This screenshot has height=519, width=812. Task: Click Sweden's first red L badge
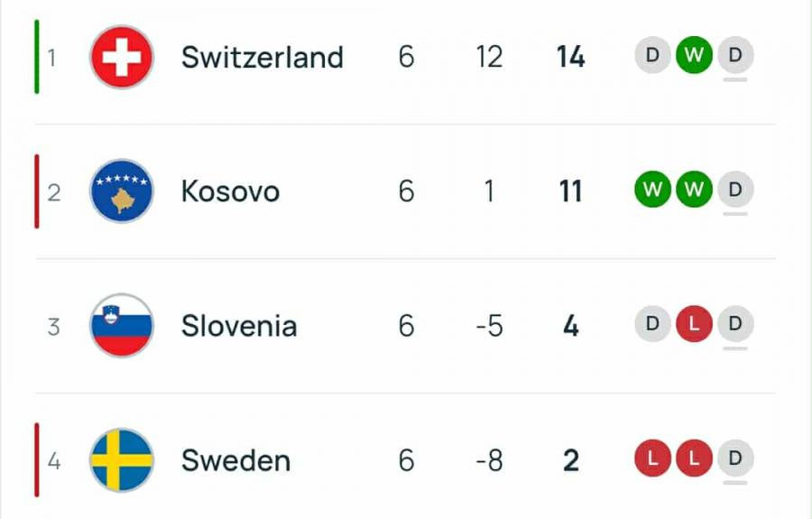click(x=652, y=459)
